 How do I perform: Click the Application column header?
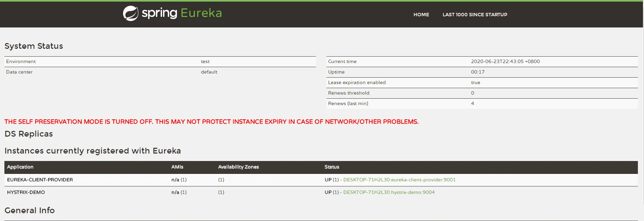20,167
